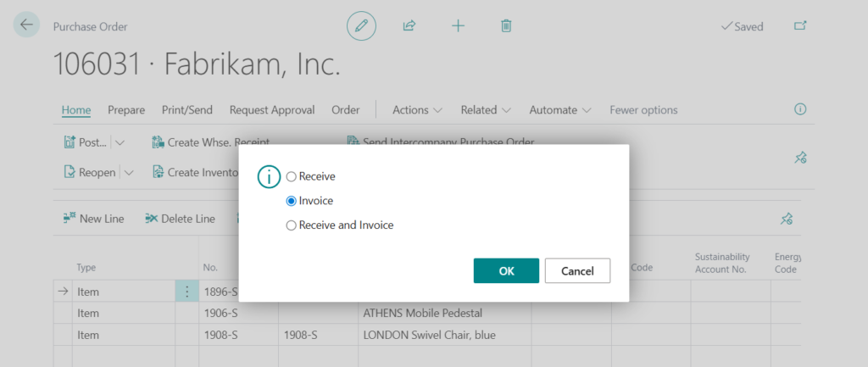Image resolution: width=868 pixels, height=367 pixels.
Task: Choose Receive and Invoice option
Action: 292,225
